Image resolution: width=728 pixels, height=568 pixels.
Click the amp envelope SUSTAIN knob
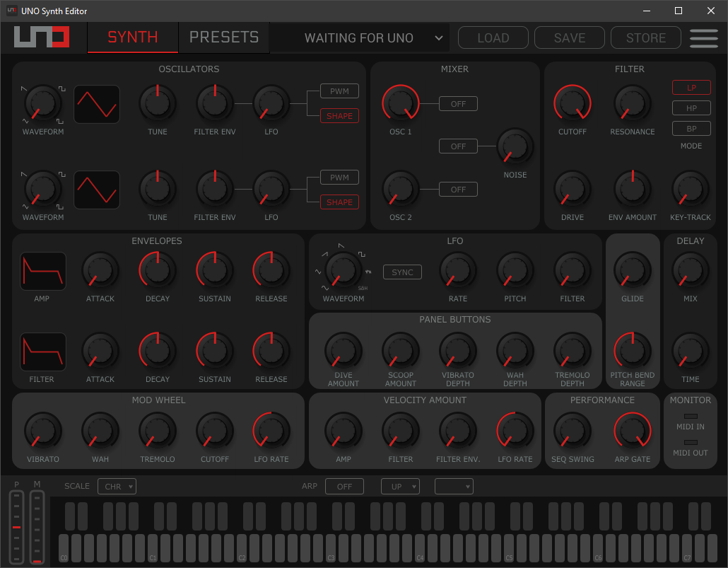click(x=214, y=270)
